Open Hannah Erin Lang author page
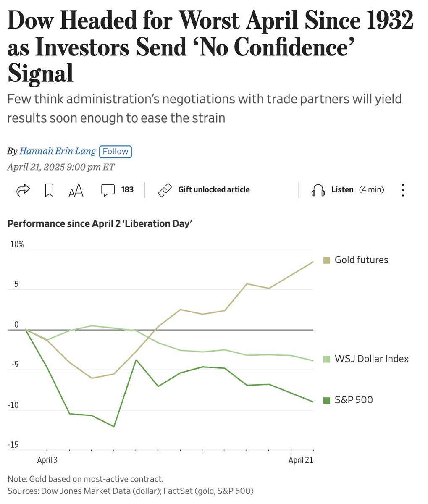Screen dimensions: 428x504 (58, 151)
